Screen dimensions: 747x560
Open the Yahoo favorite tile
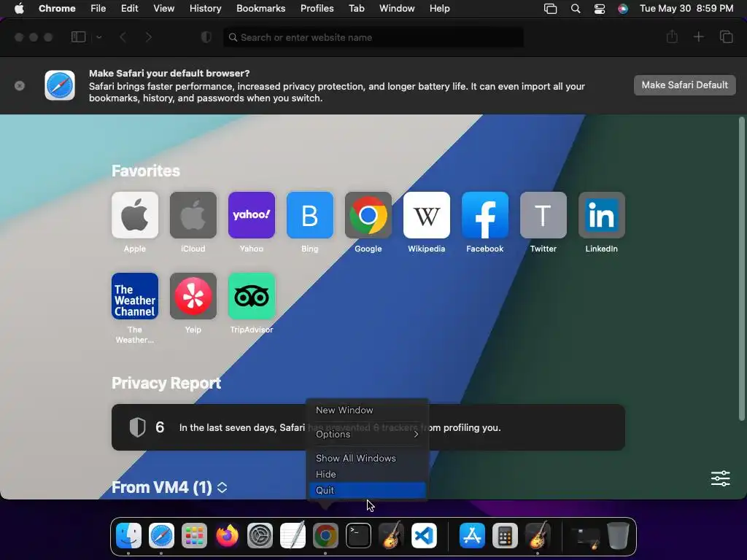tap(252, 215)
